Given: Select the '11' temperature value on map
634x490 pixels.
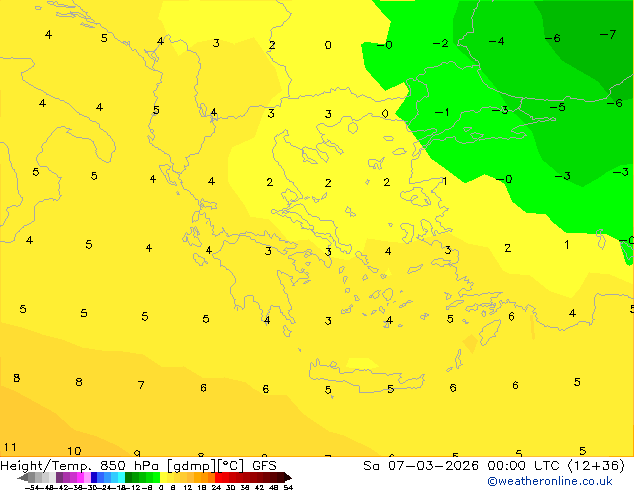Looking at the screenshot, I should click(x=10, y=447).
